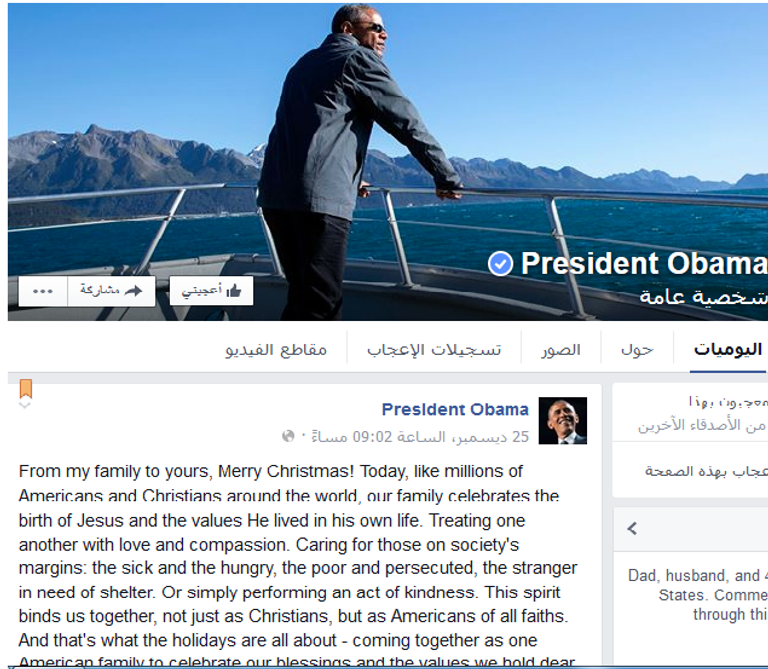Click the share arrow button on cover

tap(111, 291)
